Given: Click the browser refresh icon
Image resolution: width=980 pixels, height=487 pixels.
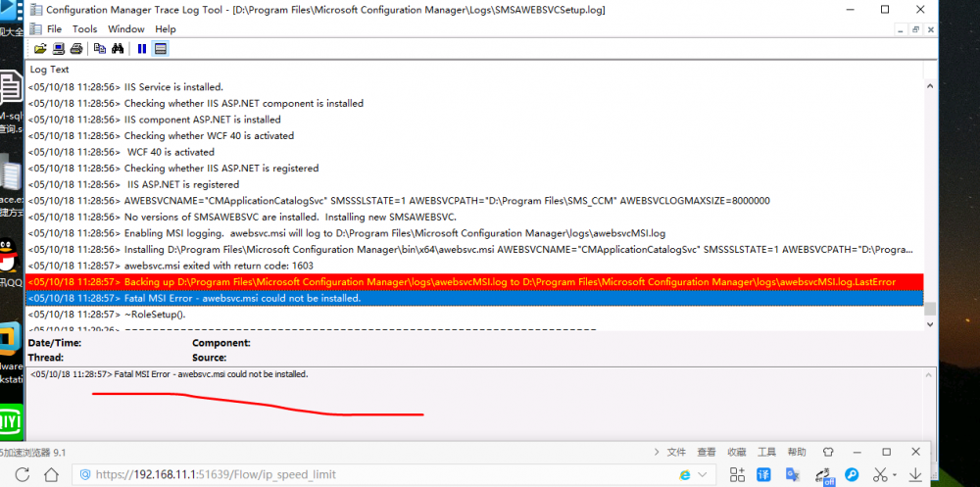Looking at the screenshot, I should [x=22, y=474].
